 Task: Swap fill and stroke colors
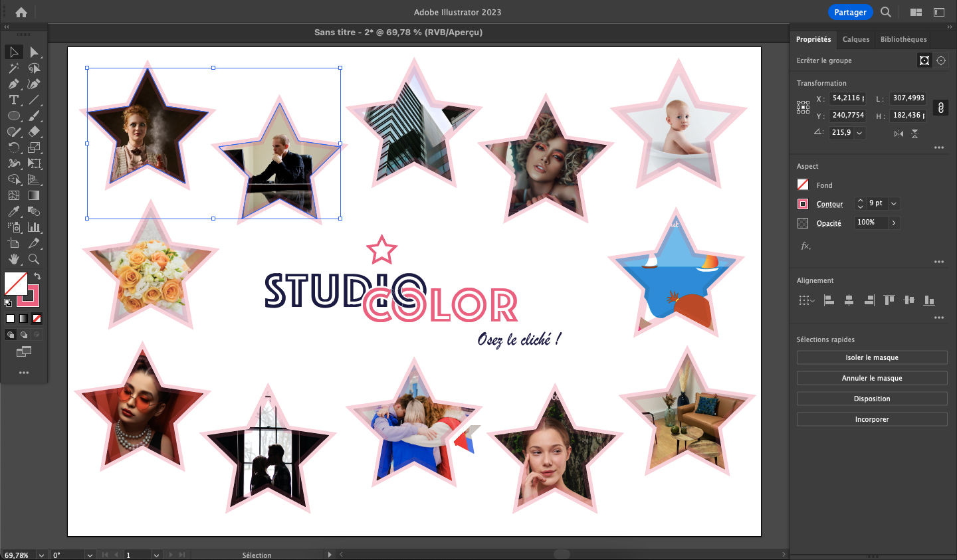pyautogui.click(x=38, y=276)
